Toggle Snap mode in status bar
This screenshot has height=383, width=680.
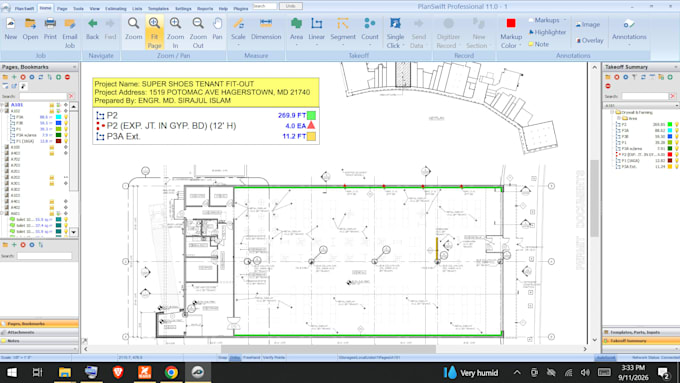pos(222,357)
